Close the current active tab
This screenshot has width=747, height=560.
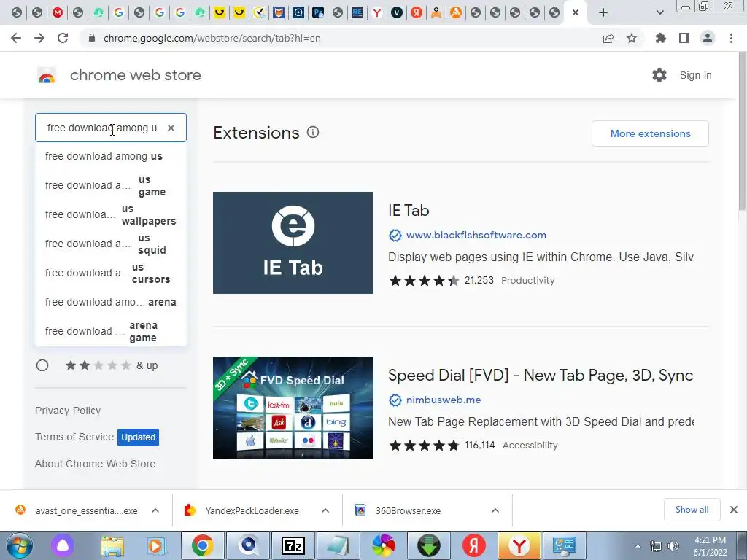click(x=576, y=12)
